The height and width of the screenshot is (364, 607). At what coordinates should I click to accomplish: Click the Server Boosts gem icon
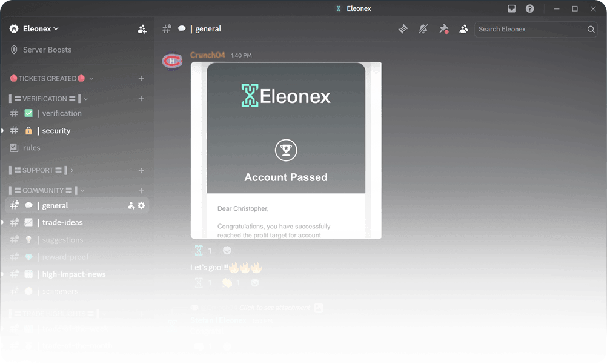(14, 50)
